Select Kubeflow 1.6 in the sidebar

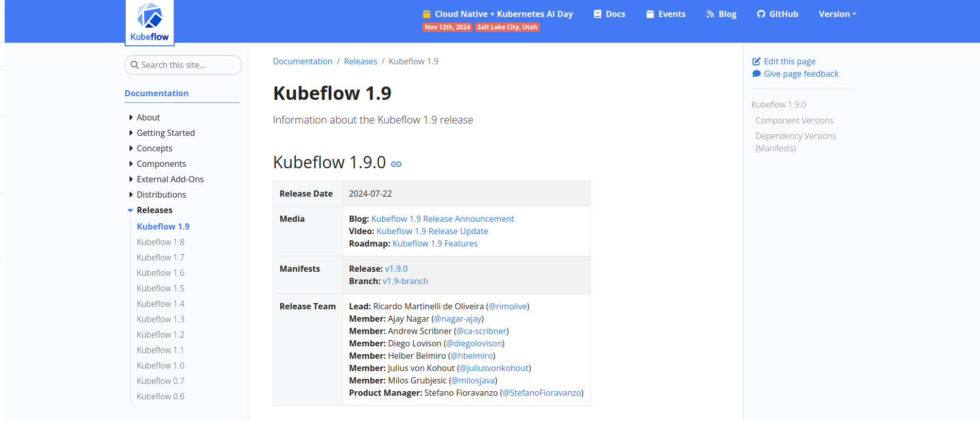pos(160,273)
